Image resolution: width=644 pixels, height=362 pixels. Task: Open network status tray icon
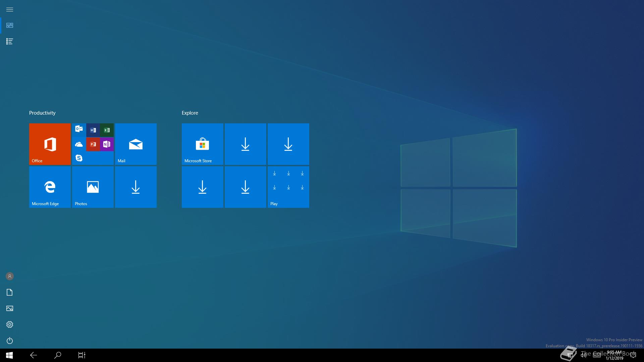pyautogui.click(x=570, y=355)
